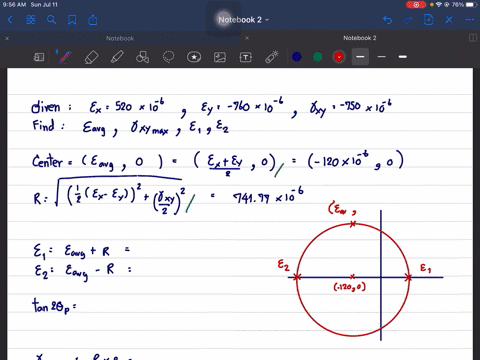The height and width of the screenshot is (360, 480).
Task: Select the Text box tool
Action: pyautogui.click(x=246, y=57)
